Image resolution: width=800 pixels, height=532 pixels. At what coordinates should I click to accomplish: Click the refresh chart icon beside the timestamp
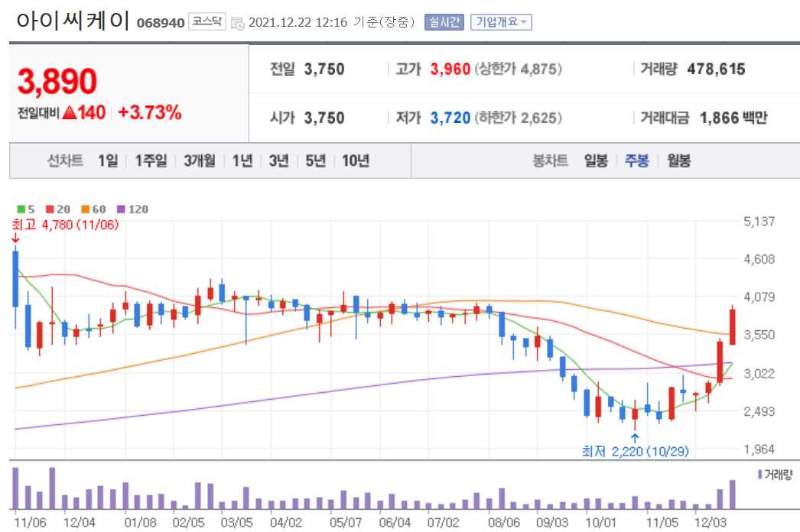(x=239, y=21)
